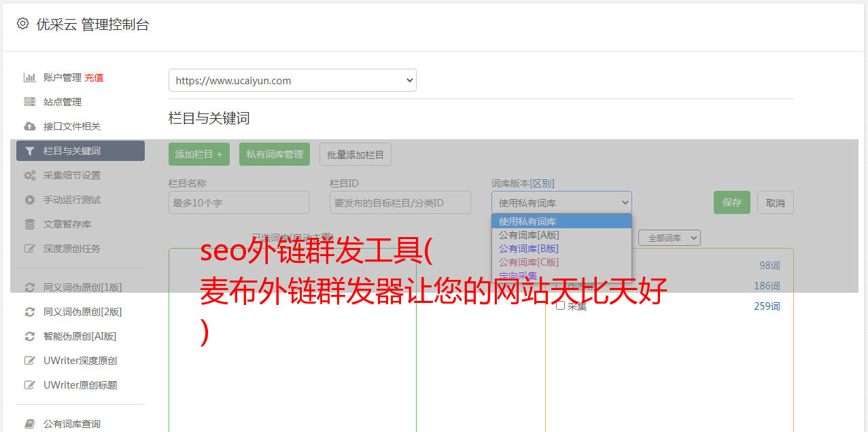
Task: Click the edit icon for UWriter深度原创
Action: pyautogui.click(x=30, y=361)
